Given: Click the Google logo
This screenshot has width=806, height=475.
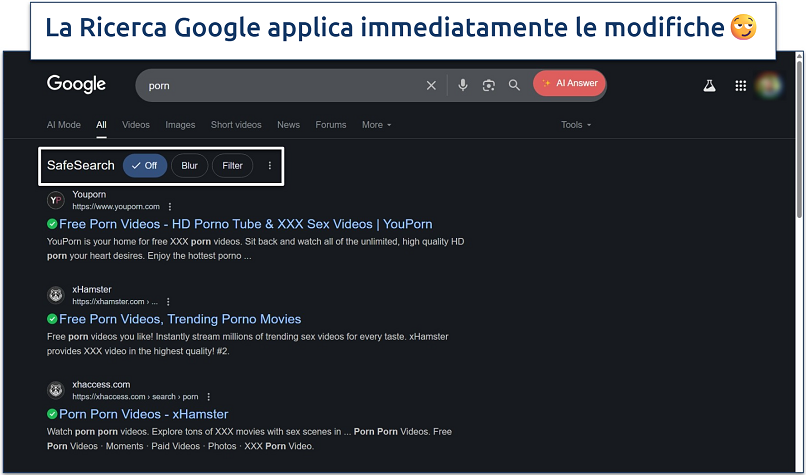Looking at the screenshot, I should point(76,85).
